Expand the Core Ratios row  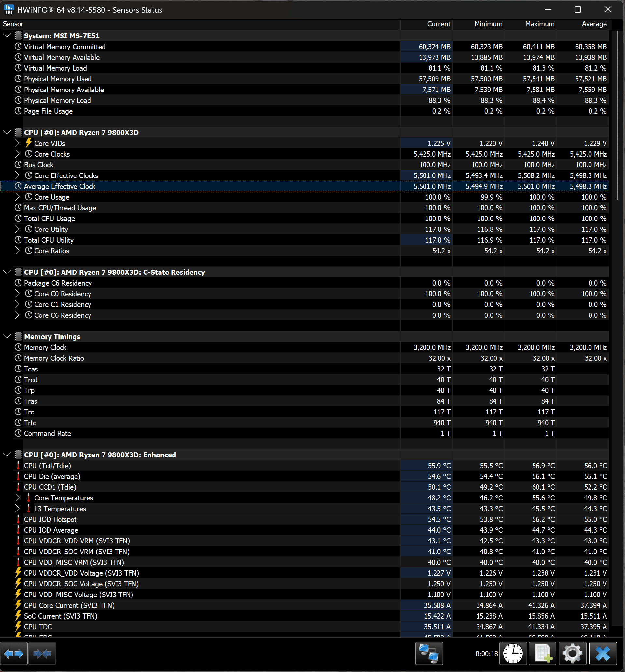pyautogui.click(x=17, y=250)
